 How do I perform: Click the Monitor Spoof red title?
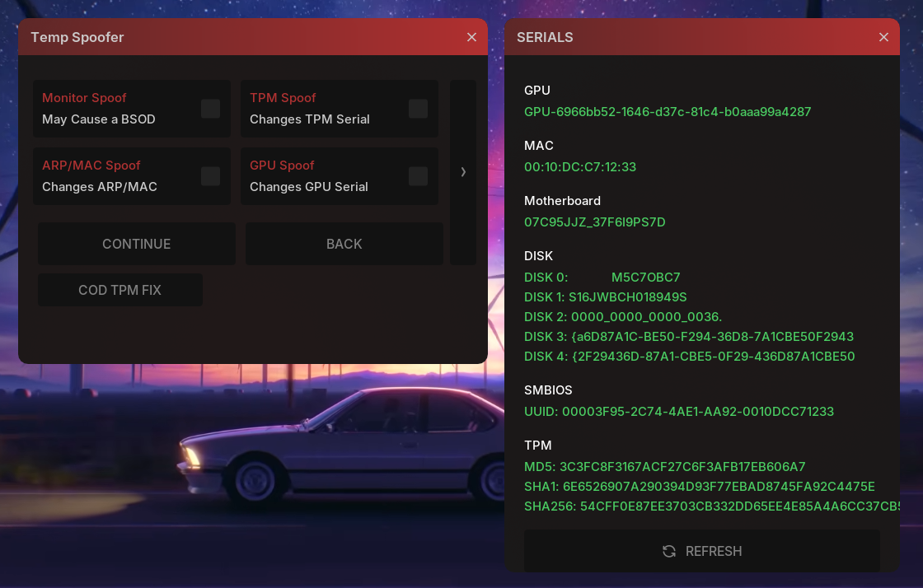click(x=84, y=98)
